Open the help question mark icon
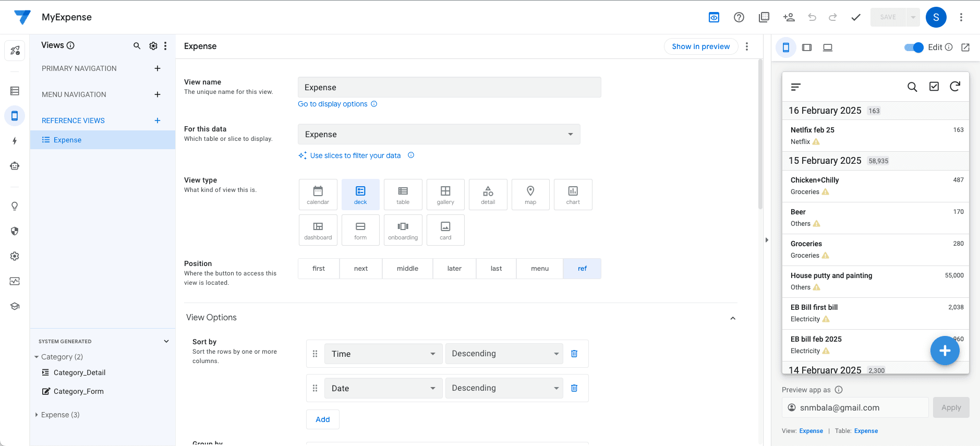980x446 pixels. click(x=739, y=17)
